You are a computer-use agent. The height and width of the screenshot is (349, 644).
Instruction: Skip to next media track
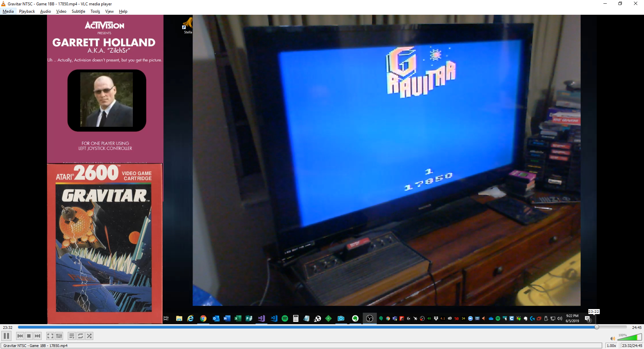coord(38,336)
